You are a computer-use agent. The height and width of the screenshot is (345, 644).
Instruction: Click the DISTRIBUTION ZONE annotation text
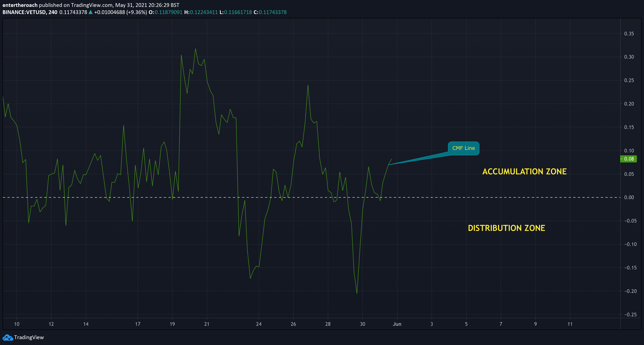[x=506, y=228]
